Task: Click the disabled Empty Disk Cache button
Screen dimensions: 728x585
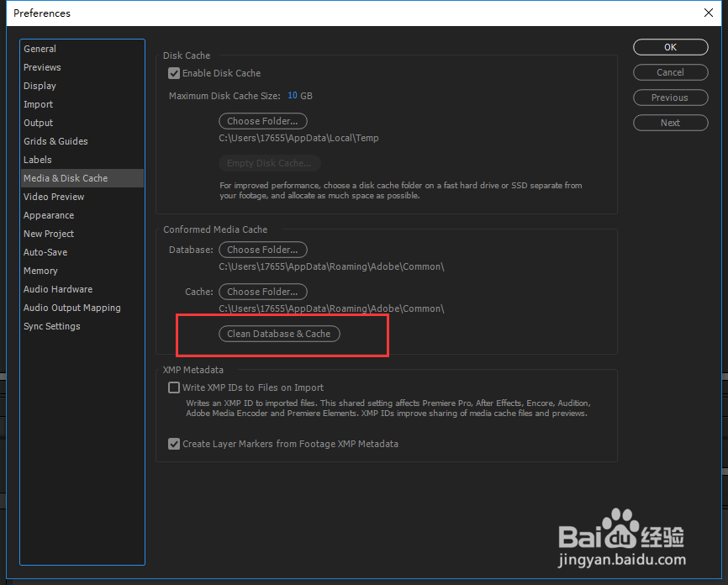Action: [269, 163]
